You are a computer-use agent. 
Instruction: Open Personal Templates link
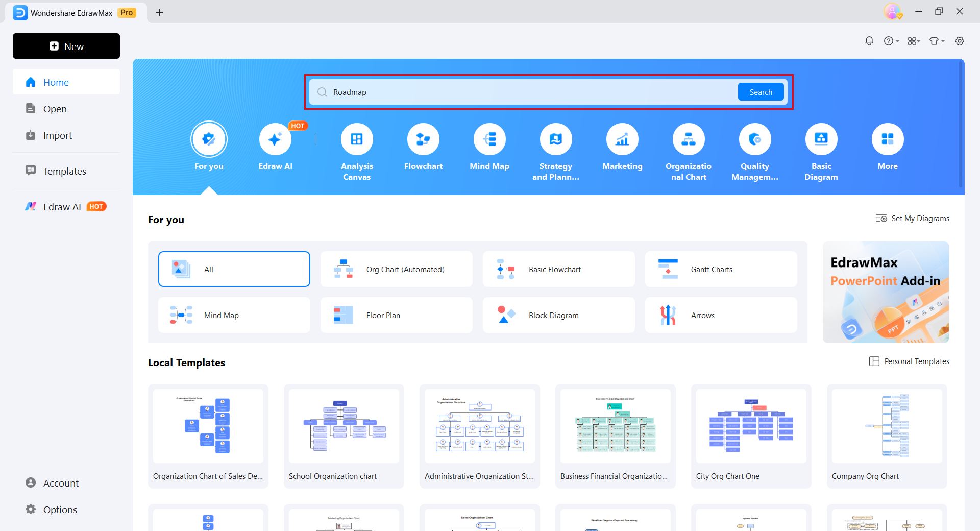pyautogui.click(x=909, y=361)
